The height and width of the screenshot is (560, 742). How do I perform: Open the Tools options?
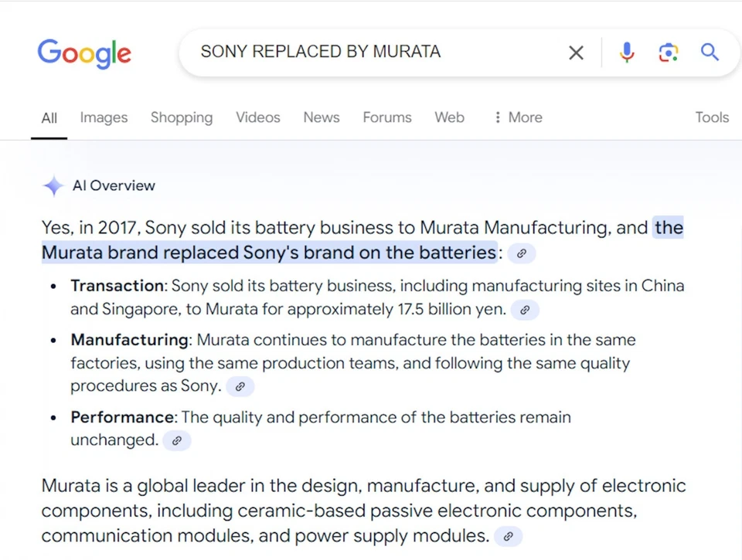tap(711, 117)
